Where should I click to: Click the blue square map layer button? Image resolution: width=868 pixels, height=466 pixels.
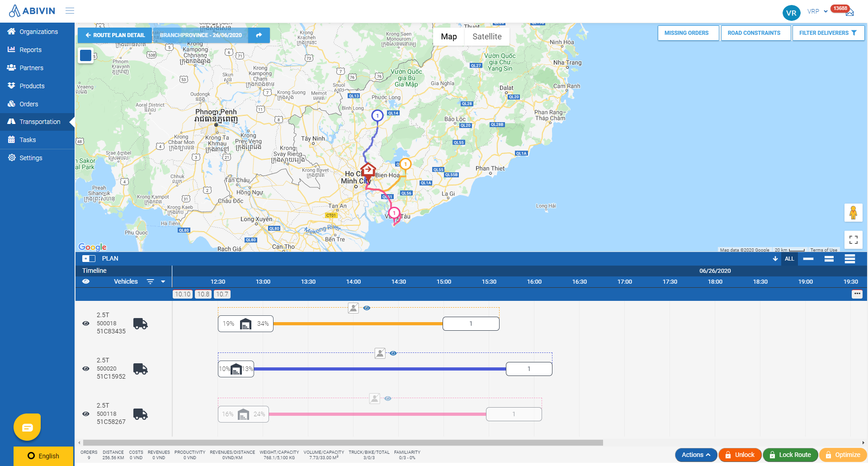click(x=85, y=55)
